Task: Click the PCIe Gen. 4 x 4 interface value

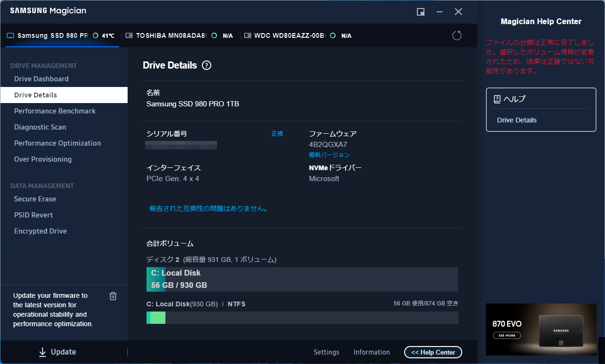Action: [173, 179]
